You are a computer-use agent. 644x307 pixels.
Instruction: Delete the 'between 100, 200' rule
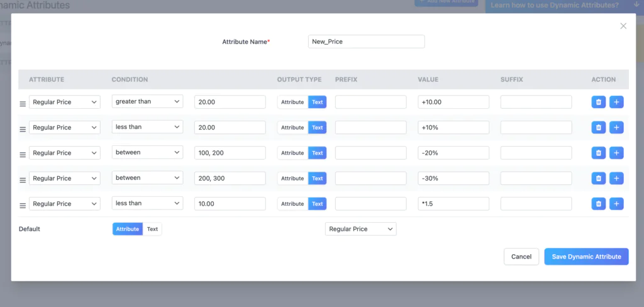tap(599, 153)
